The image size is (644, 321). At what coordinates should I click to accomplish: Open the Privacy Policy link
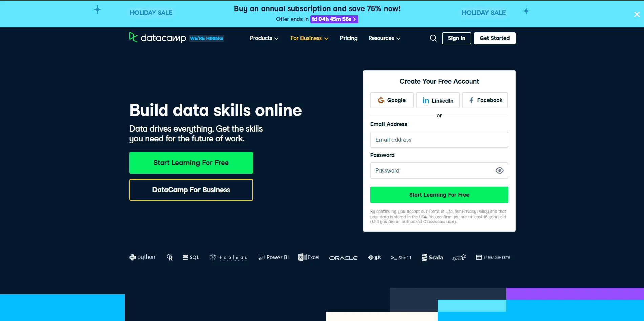click(x=475, y=212)
